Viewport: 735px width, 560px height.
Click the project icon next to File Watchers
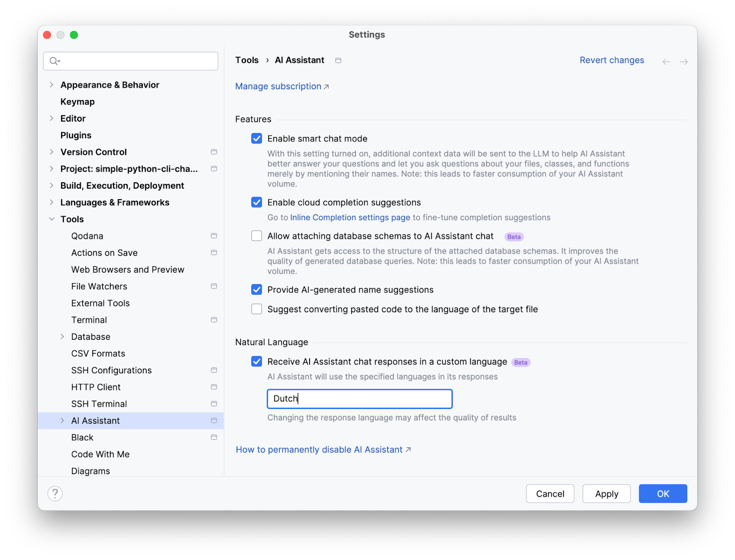click(214, 286)
